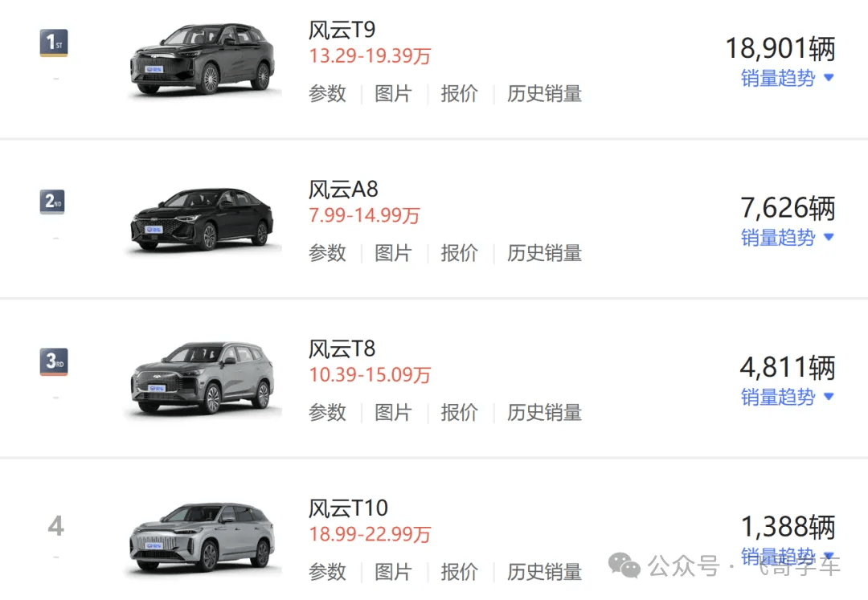
Task: Open the 风云T8 SUV image
Action: (203, 378)
